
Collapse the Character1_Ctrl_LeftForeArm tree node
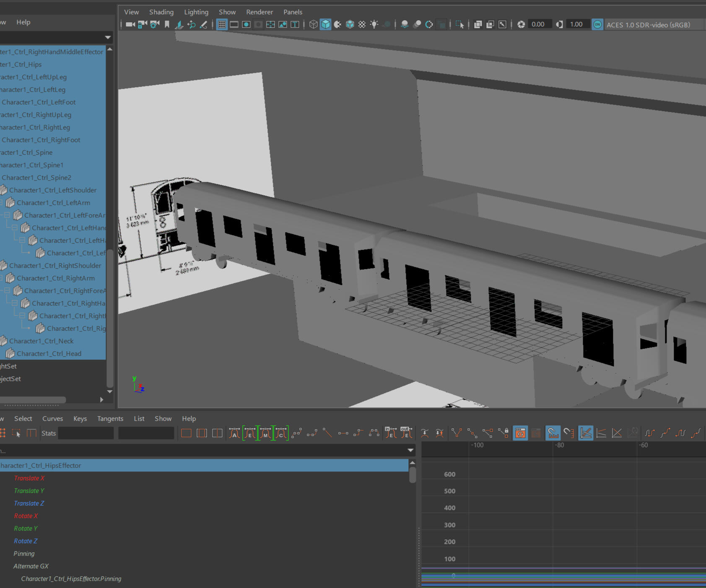[7, 215]
